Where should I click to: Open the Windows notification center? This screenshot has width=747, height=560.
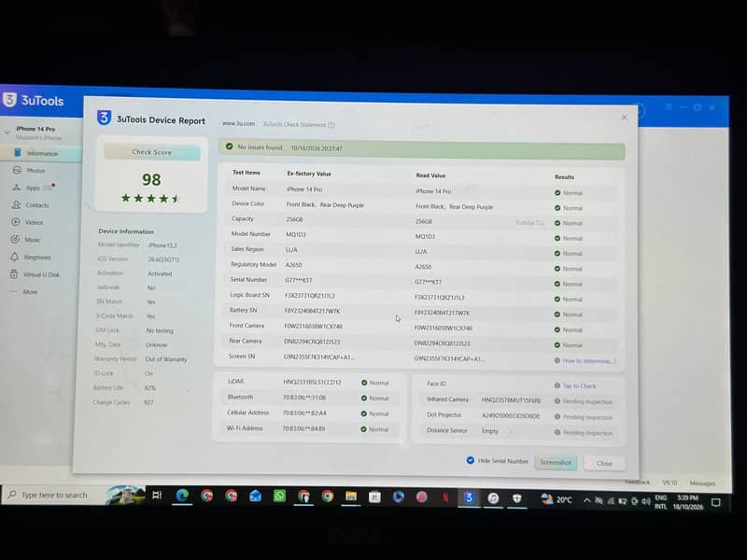715,502
